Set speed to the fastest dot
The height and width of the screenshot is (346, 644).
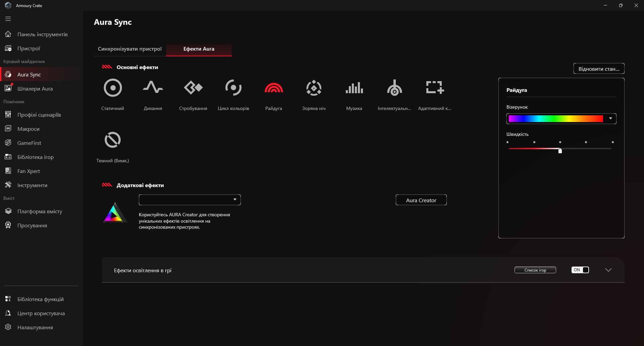(613, 142)
